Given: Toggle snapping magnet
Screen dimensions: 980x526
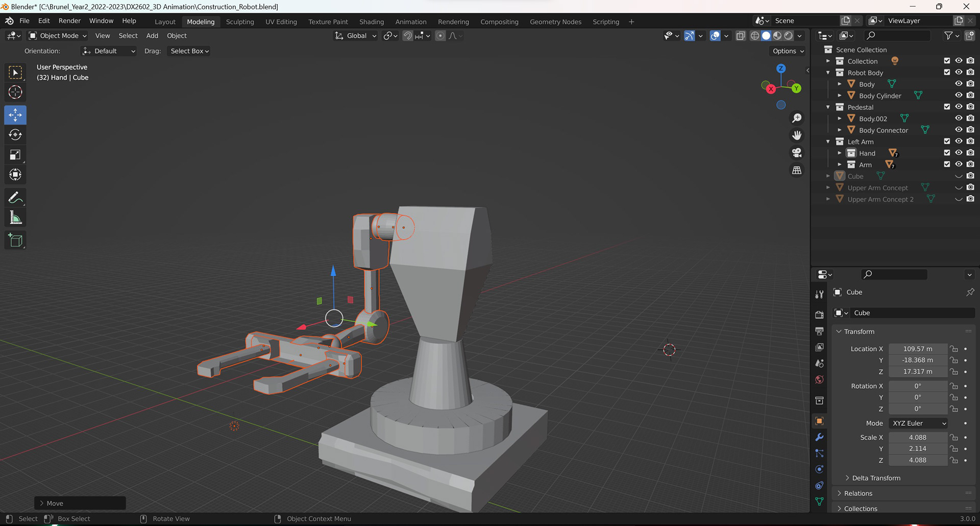Looking at the screenshot, I should [x=407, y=36].
